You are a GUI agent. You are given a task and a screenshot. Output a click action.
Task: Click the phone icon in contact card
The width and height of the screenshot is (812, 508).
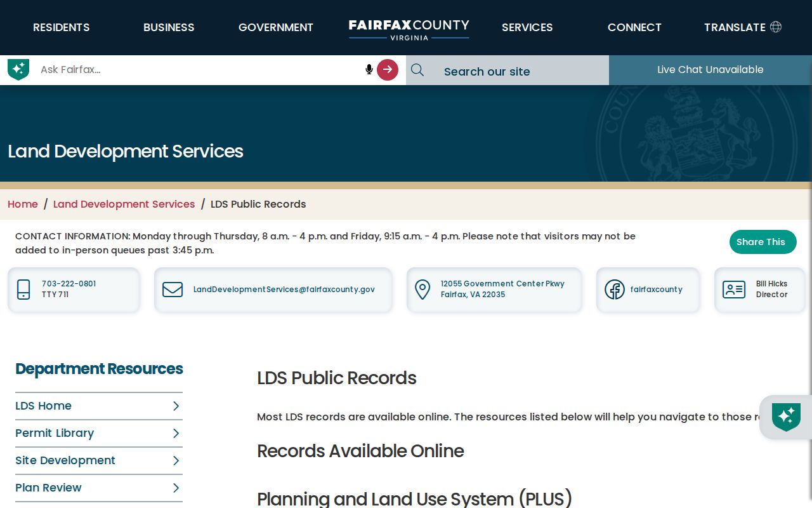click(x=23, y=290)
